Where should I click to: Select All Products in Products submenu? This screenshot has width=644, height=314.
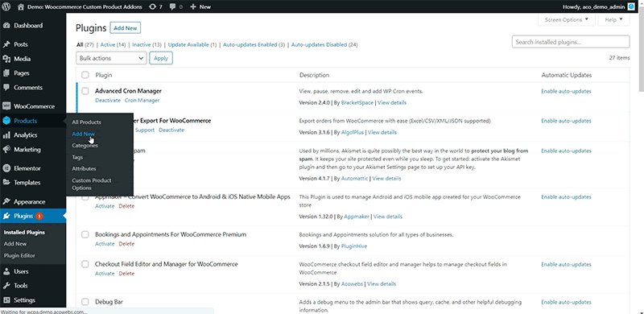point(86,122)
